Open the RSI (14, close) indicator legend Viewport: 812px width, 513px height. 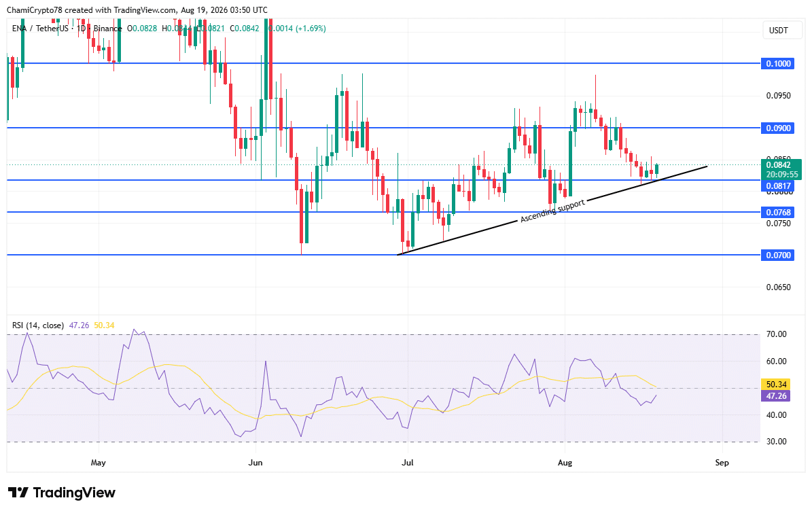(x=38, y=325)
